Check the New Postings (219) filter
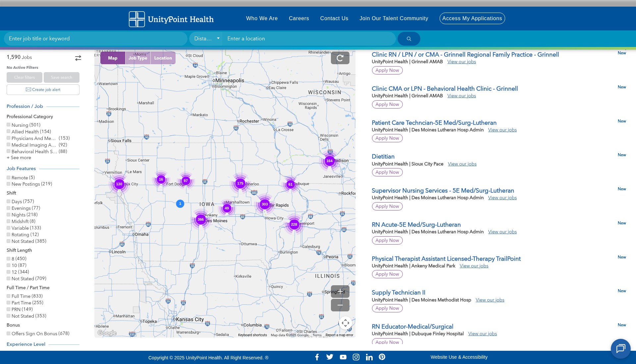Viewport: 636px width, 364px height. 9,184
